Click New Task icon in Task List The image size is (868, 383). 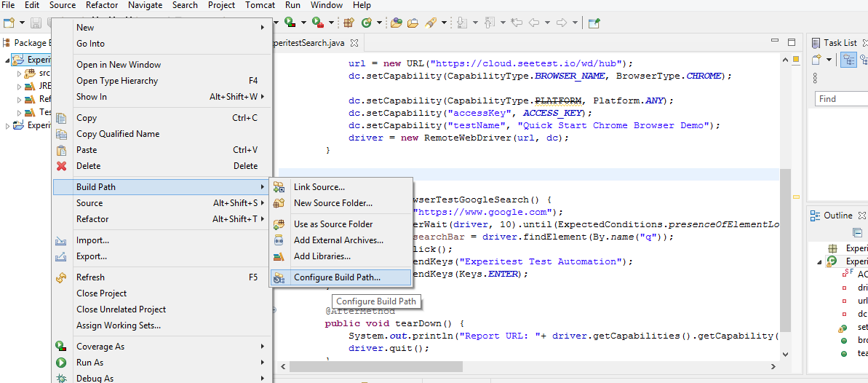816,60
